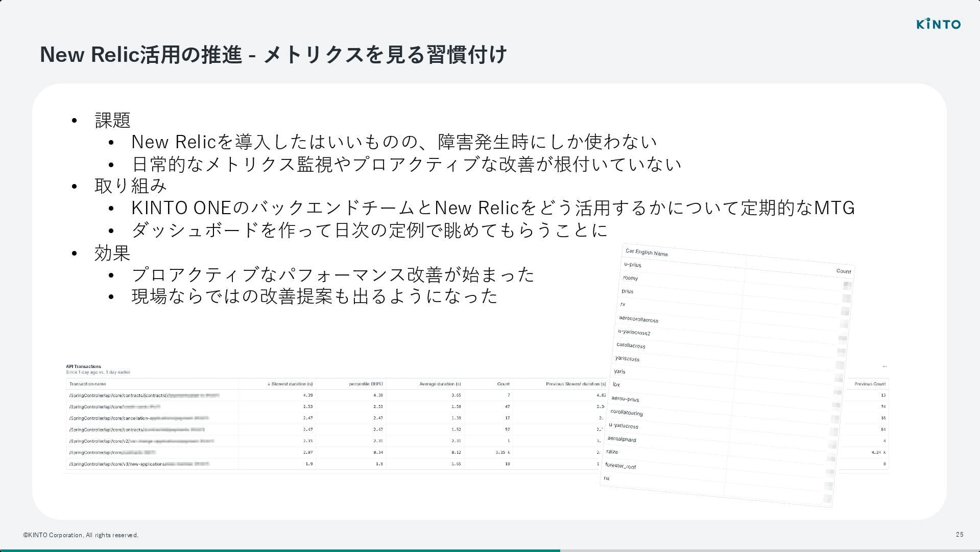The image size is (980, 552).
Task: Click the average duration value 3.65
Action: click(456, 395)
